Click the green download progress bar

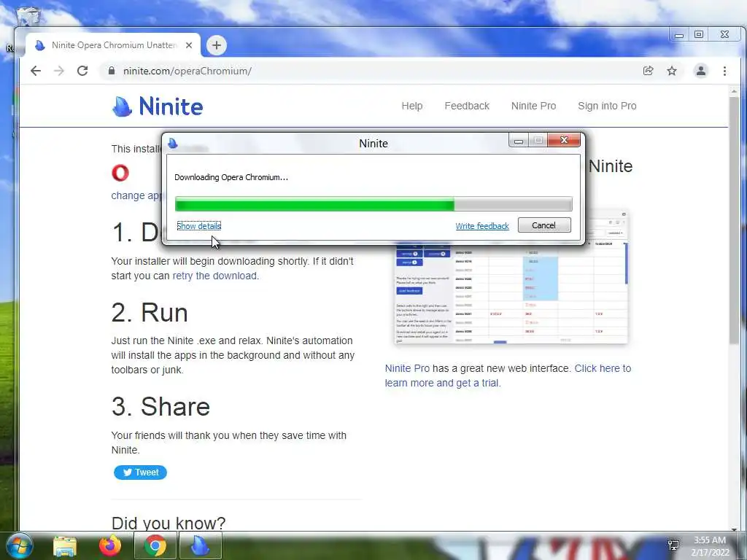(x=373, y=204)
